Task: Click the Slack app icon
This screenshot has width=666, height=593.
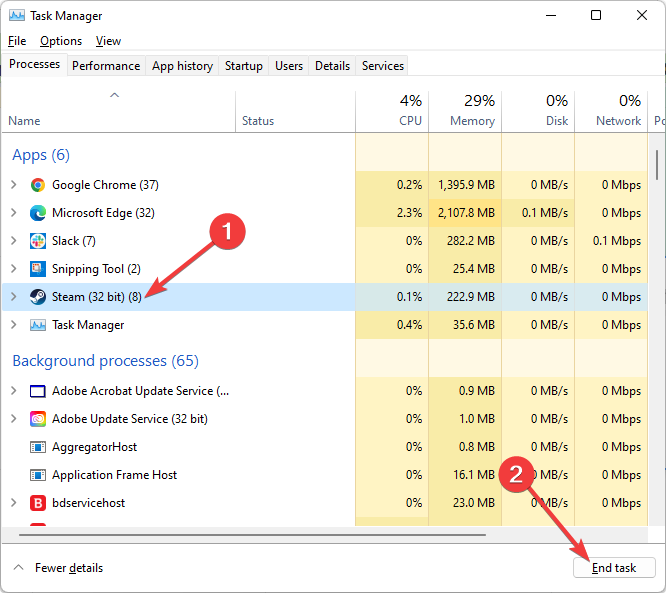Action: coord(38,241)
